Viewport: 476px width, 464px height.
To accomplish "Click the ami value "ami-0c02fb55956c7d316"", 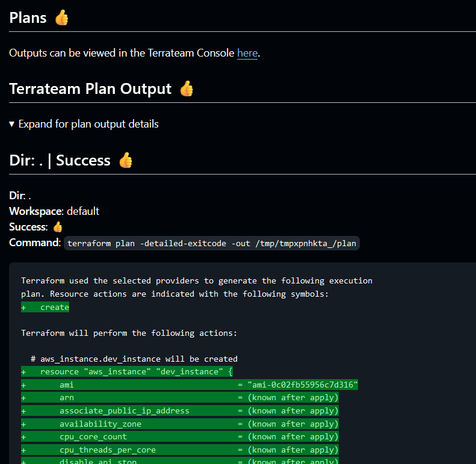I will point(303,385).
